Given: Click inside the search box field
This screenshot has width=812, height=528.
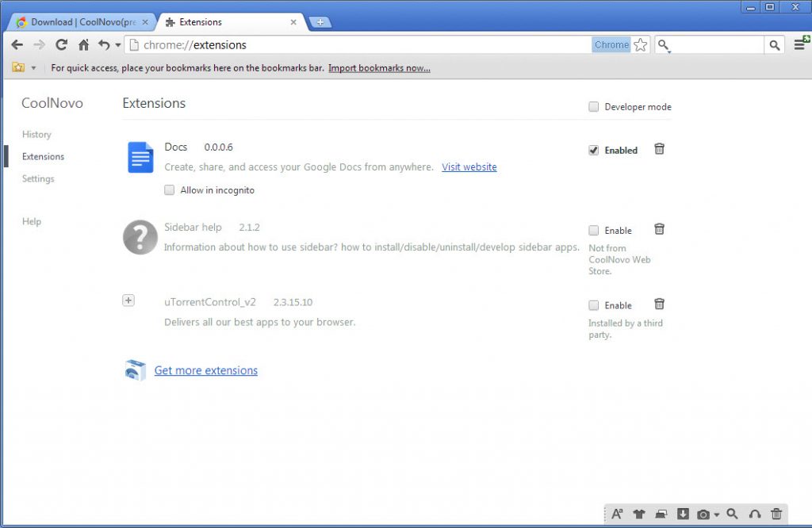Looking at the screenshot, I should click(718, 45).
